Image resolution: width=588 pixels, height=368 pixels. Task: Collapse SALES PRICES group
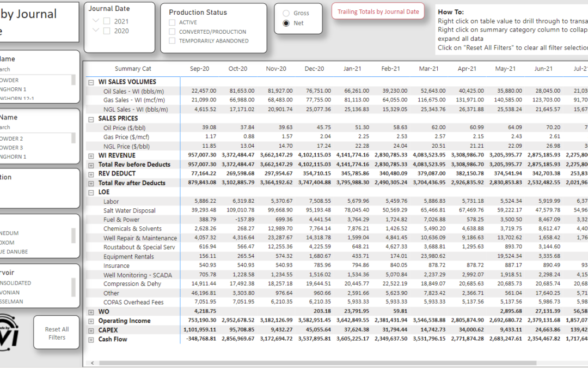coord(91,119)
